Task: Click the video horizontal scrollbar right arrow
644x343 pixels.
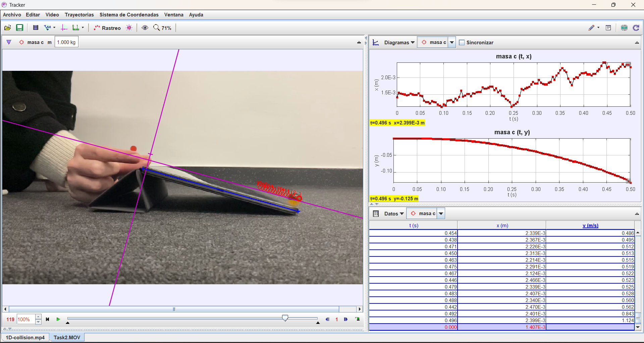Action: click(x=360, y=309)
